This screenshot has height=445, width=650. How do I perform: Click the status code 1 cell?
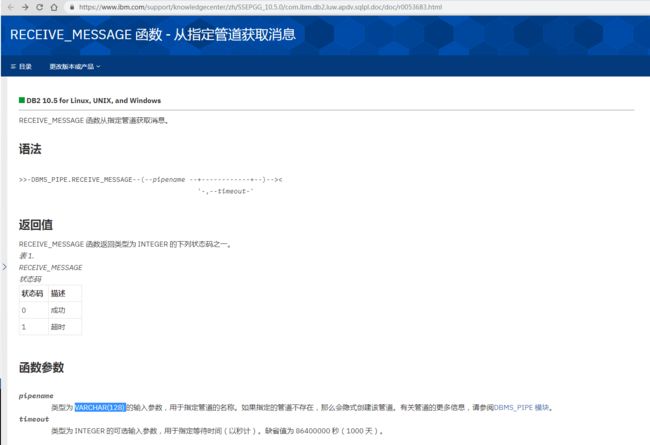[x=34, y=327]
